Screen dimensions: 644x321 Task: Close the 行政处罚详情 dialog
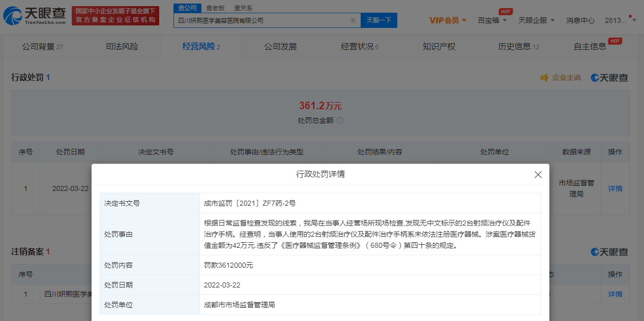coord(538,174)
